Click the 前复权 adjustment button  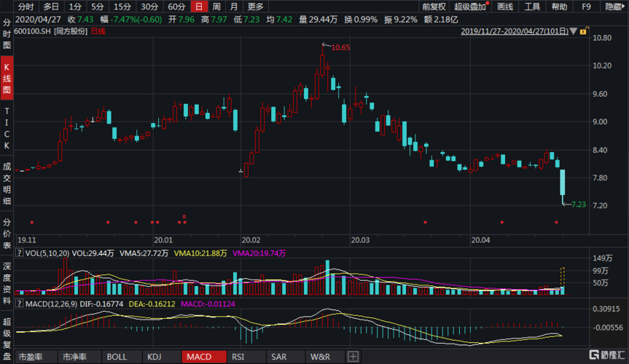tap(434, 7)
